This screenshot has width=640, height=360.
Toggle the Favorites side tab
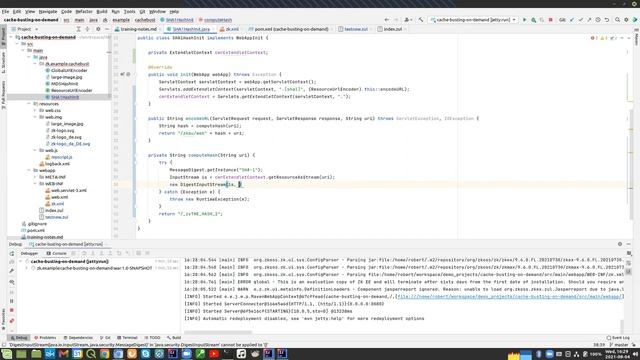(3, 319)
